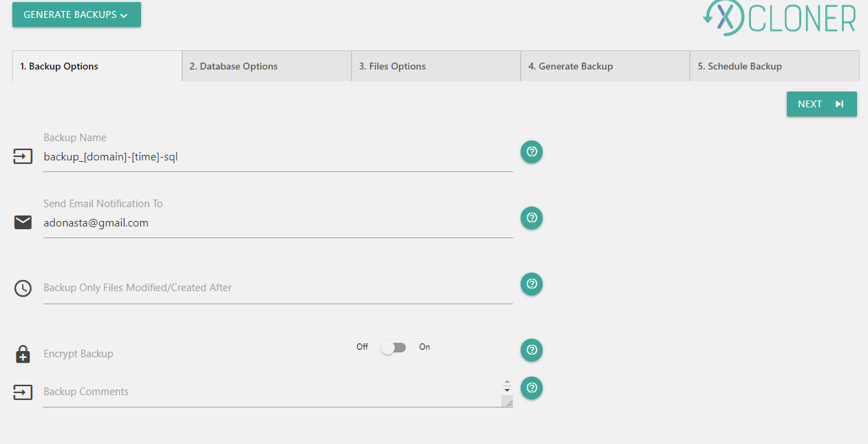Image resolution: width=868 pixels, height=444 pixels.
Task: Open help for Encrypt Backup option
Action: tap(532, 350)
